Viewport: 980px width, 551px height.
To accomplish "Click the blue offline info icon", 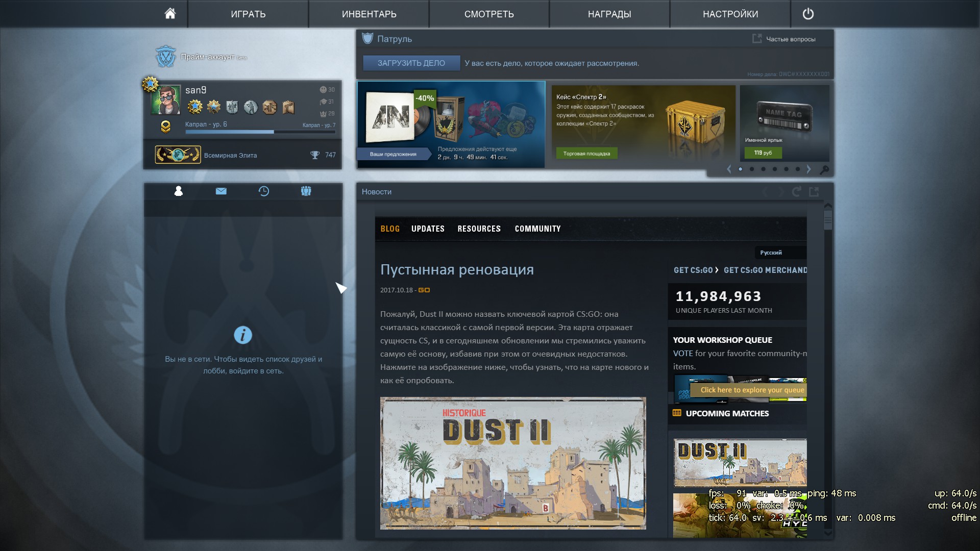I will point(243,335).
